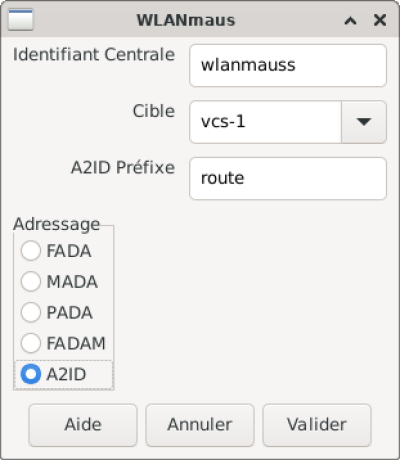Image resolution: width=400 pixels, height=460 pixels.
Task: Confirm settings with the Valider button
Action: pos(317,425)
